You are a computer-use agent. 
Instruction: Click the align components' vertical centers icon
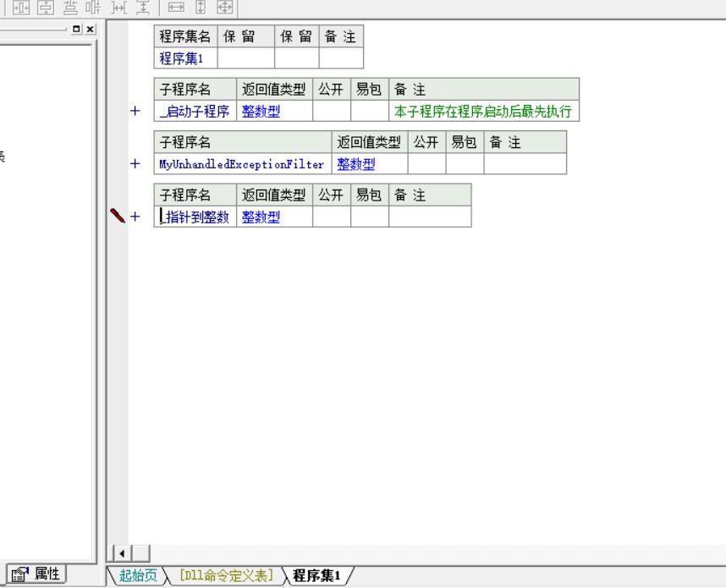pos(94,7)
